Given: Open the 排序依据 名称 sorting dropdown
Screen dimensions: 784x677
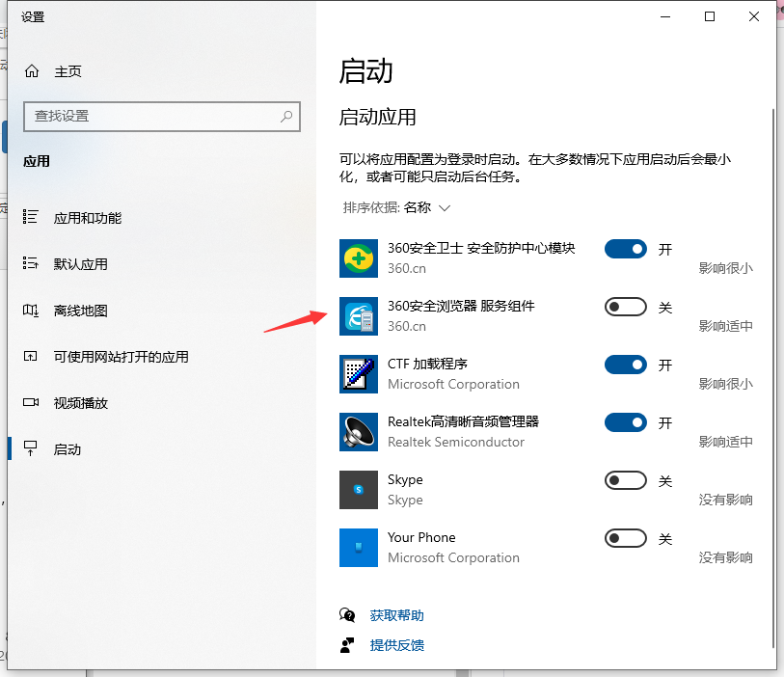Looking at the screenshot, I should coord(419,207).
